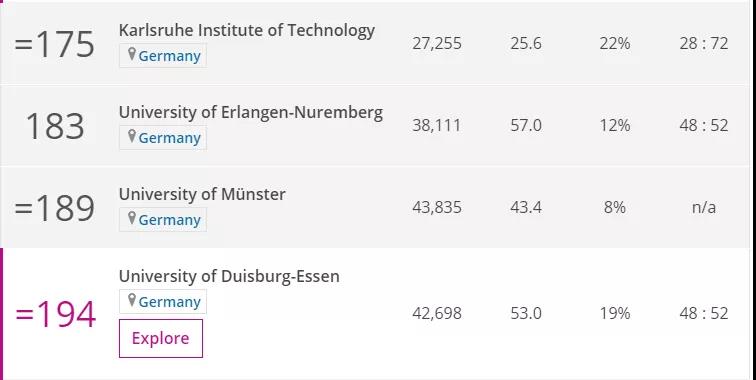Click the n/a gender ratio for Münster

[x=704, y=207]
